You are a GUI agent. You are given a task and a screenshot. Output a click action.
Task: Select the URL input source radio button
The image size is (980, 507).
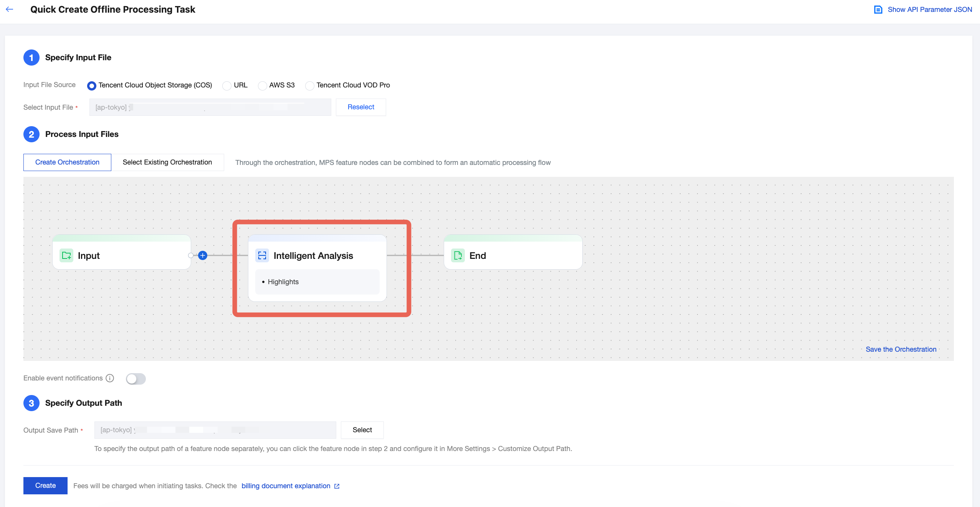coord(227,86)
